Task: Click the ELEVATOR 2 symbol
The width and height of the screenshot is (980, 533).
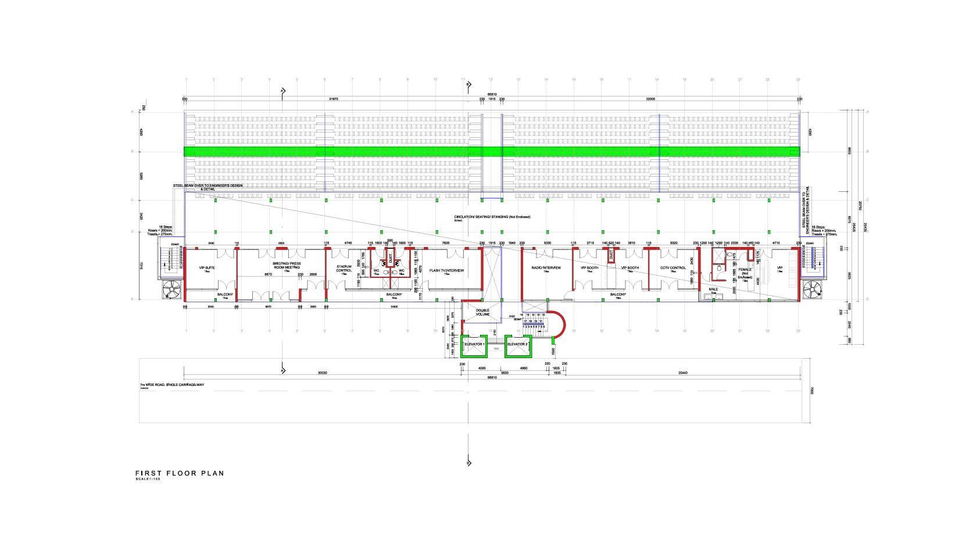Action: [516, 344]
